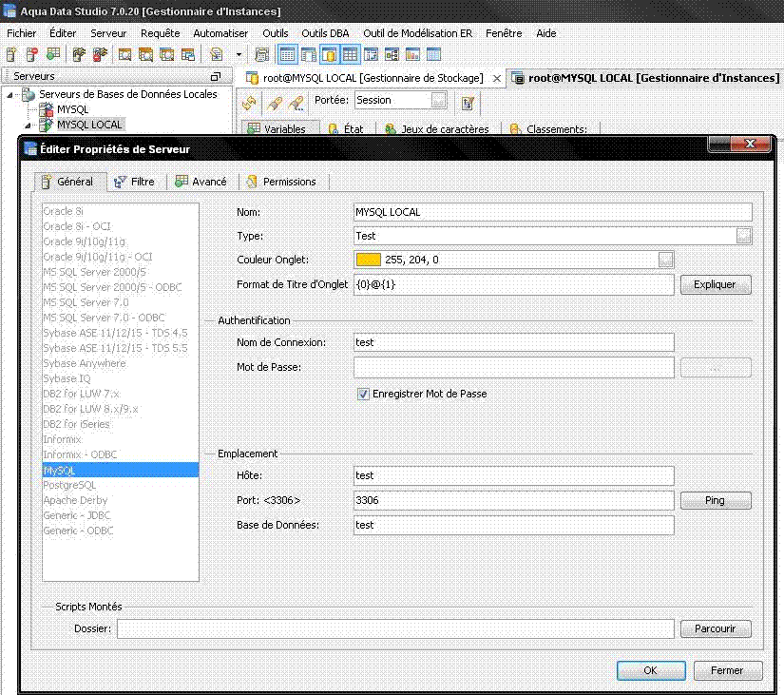This screenshot has width=784, height=695.
Task: Click the yellow tab color swatch
Action: coord(369,260)
